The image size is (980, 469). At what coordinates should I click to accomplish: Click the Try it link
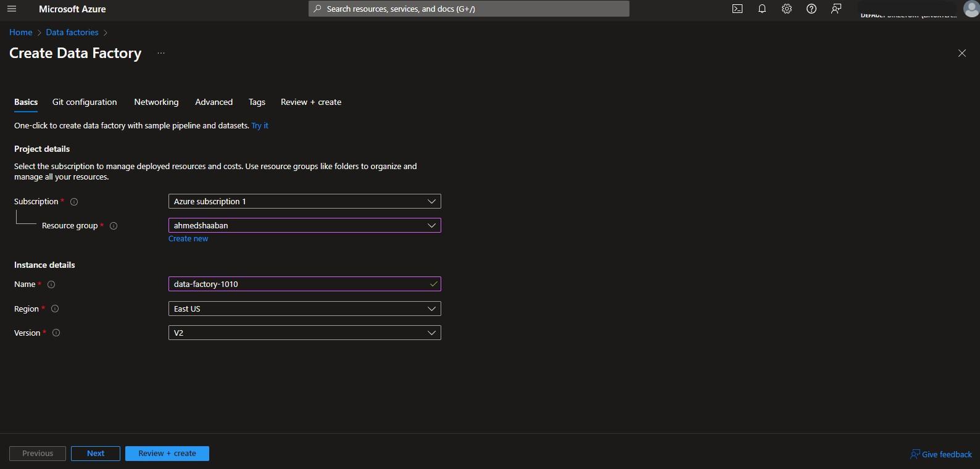[260, 125]
